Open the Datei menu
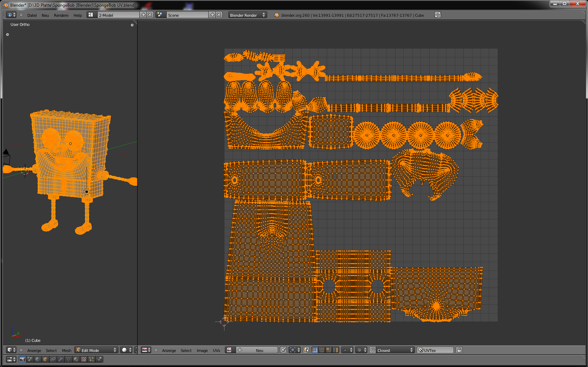Image resolution: width=588 pixels, height=367 pixels. click(32, 15)
